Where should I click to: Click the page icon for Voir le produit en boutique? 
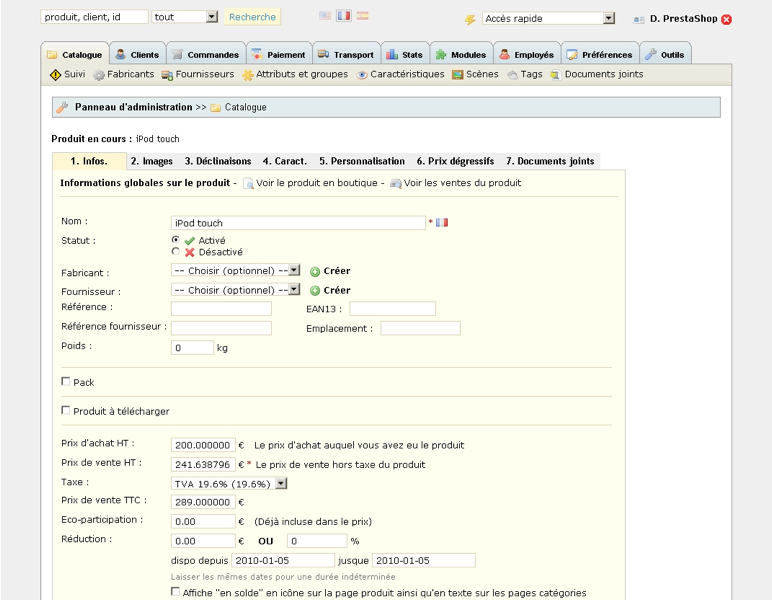pyautogui.click(x=248, y=183)
